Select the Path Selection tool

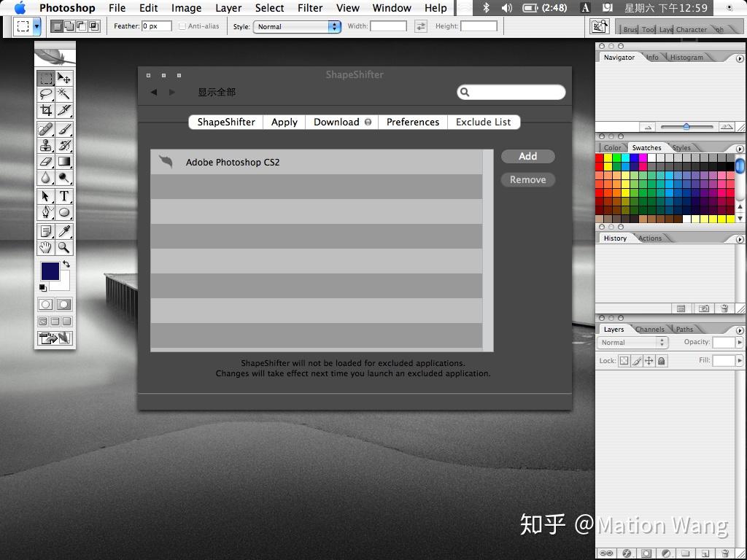tap(46, 196)
